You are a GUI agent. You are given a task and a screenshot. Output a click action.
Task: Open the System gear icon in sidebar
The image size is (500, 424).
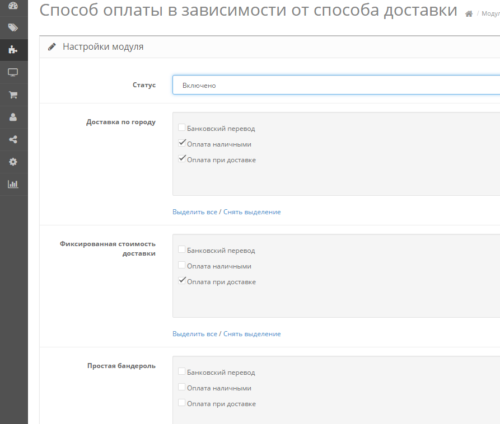point(13,162)
